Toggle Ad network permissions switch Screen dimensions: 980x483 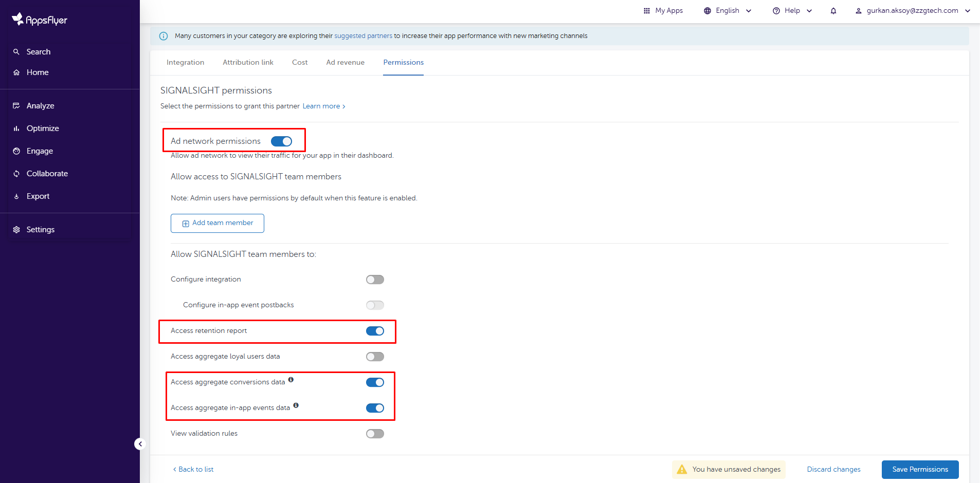pos(281,141)
